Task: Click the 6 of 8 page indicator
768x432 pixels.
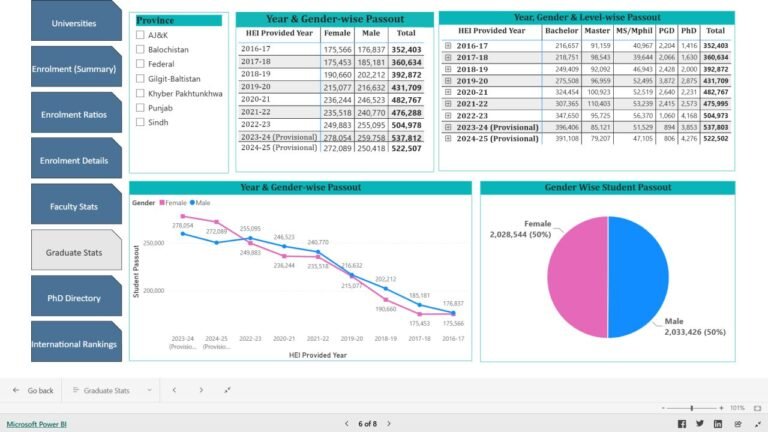Action: click(x=367, y=424)
